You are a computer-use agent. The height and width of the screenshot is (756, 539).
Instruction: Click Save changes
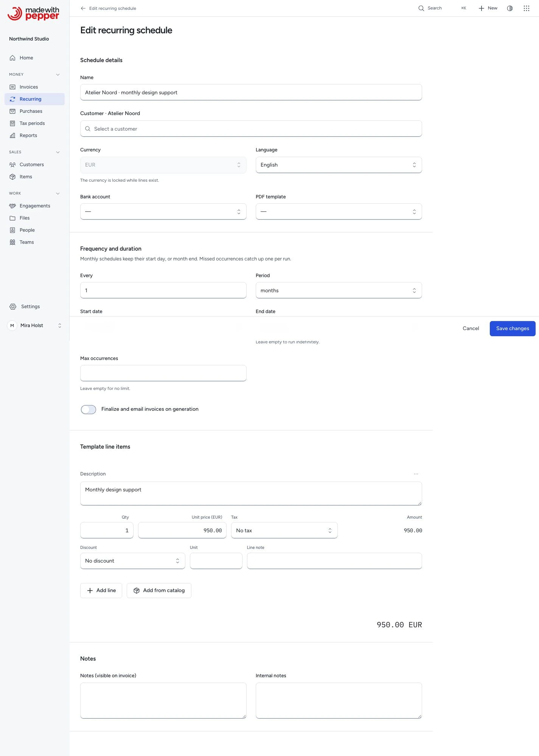513,329
